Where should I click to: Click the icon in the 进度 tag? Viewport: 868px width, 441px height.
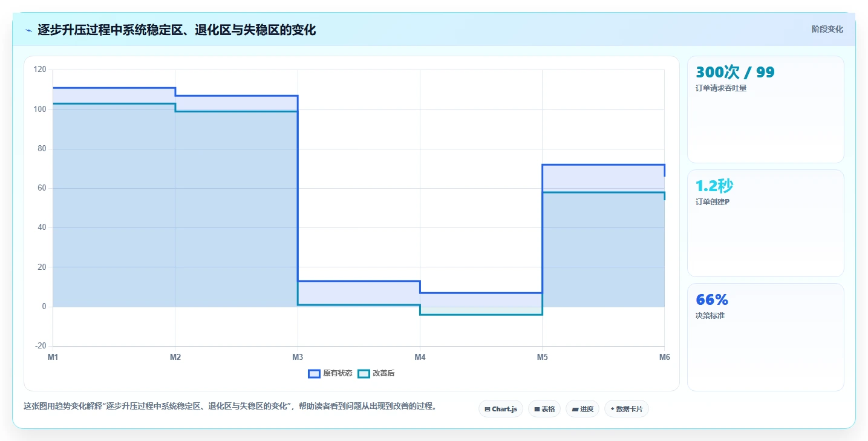(x=575, y=409)
